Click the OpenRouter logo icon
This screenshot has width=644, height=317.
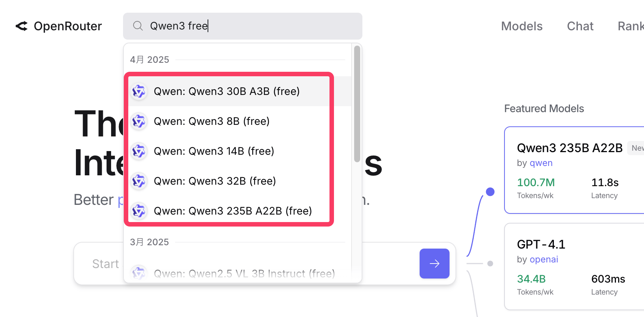22,26
